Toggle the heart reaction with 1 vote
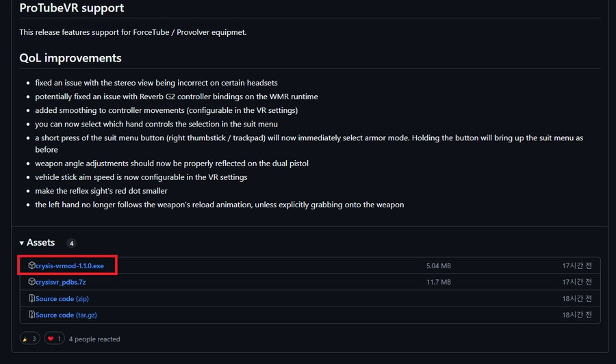The image size is (616, 364). pos(54,339)
